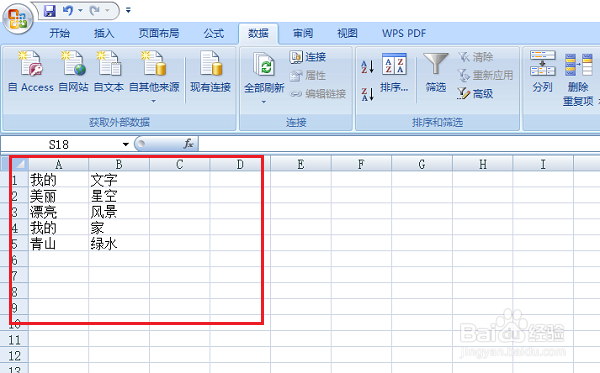Screen dimensions: 600x373
Task: Click 重新应用 to reapply filter
Action: pyautogui.click(x=485, y=75)
